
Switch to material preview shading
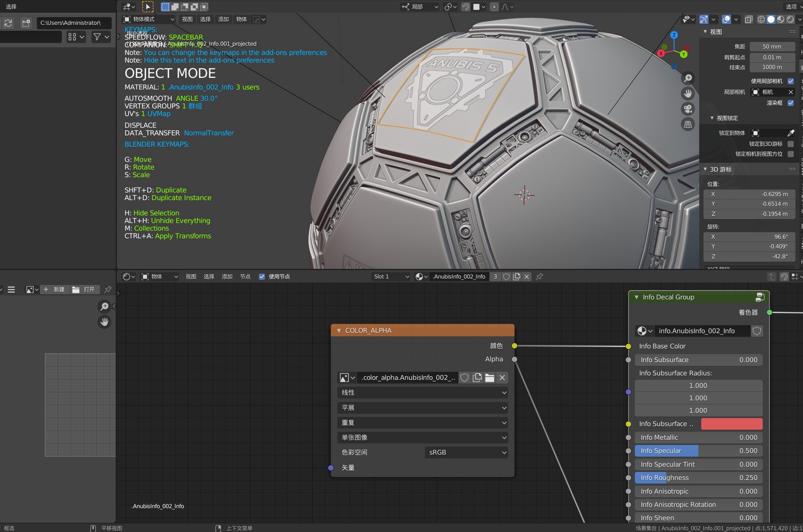click(780, 19)
